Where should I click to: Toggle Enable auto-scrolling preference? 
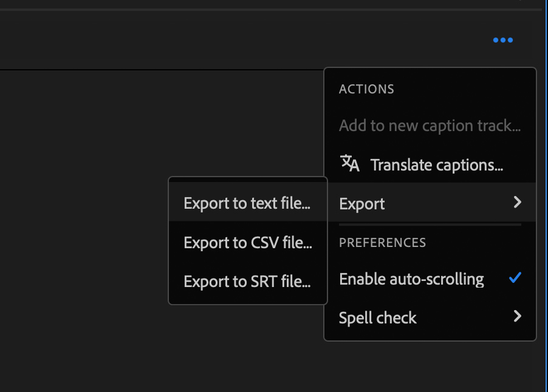point(430,279)
